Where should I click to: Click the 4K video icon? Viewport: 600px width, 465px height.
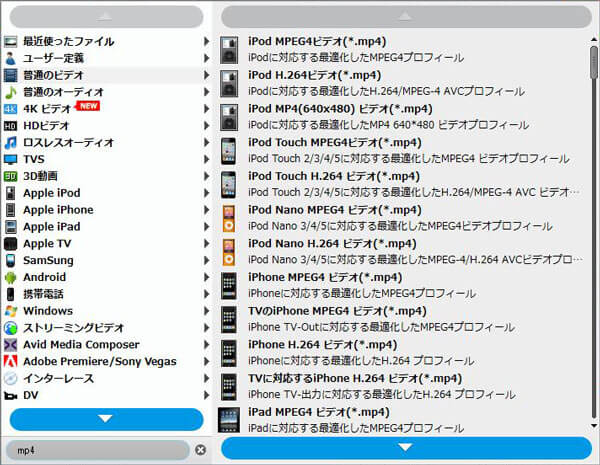(11, 109)
